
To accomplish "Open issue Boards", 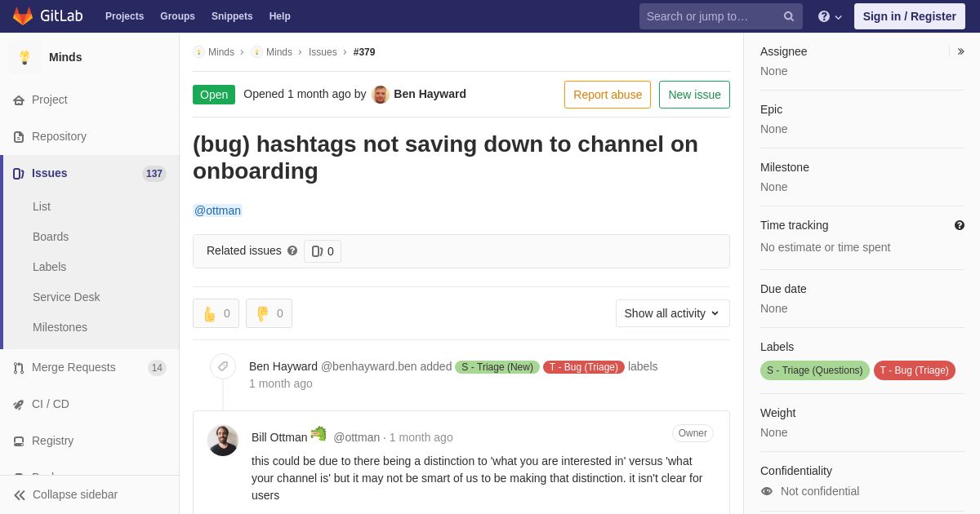I will coord(51,237).
